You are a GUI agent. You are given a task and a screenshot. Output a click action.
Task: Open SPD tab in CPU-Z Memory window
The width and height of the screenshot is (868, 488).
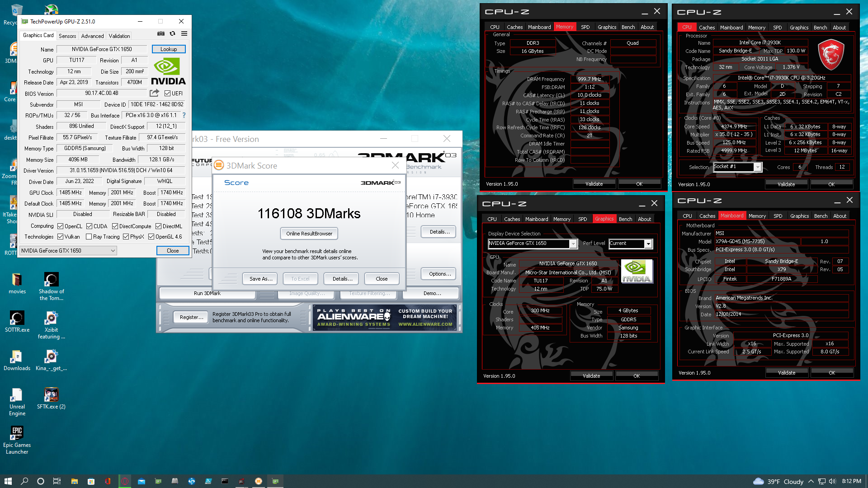585,27
